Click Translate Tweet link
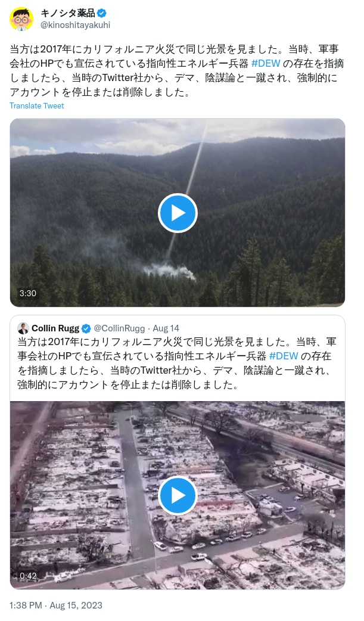The image size is (364, 621). 37,105
